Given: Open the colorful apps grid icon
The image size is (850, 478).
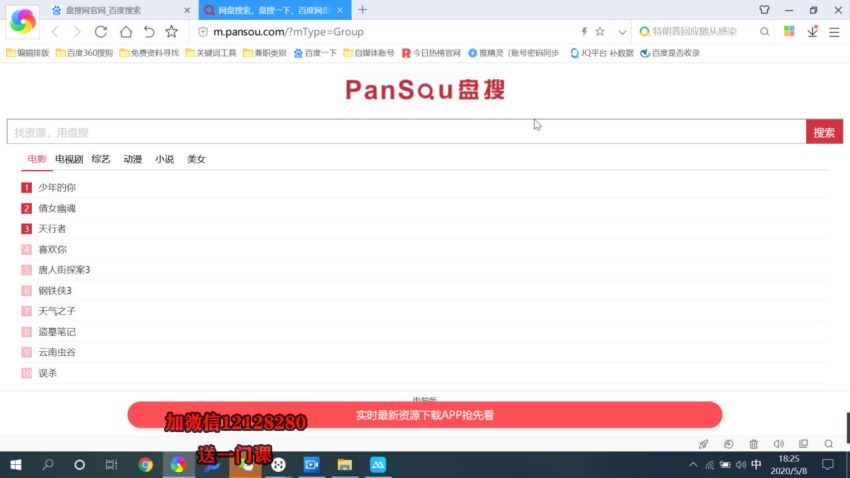Looking at the screenshot, I should click(x=789, y=31).
